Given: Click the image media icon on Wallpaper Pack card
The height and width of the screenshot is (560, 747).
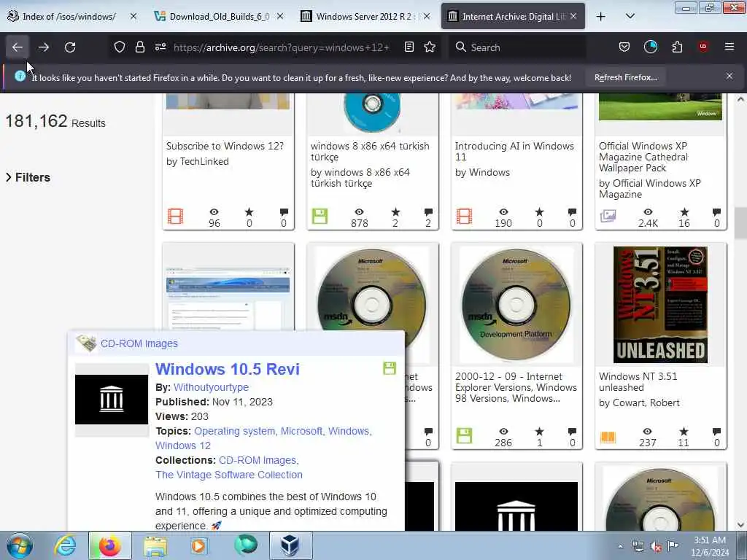Looking at the screenshot, I should pyautogui.click(x=608, y=217).
